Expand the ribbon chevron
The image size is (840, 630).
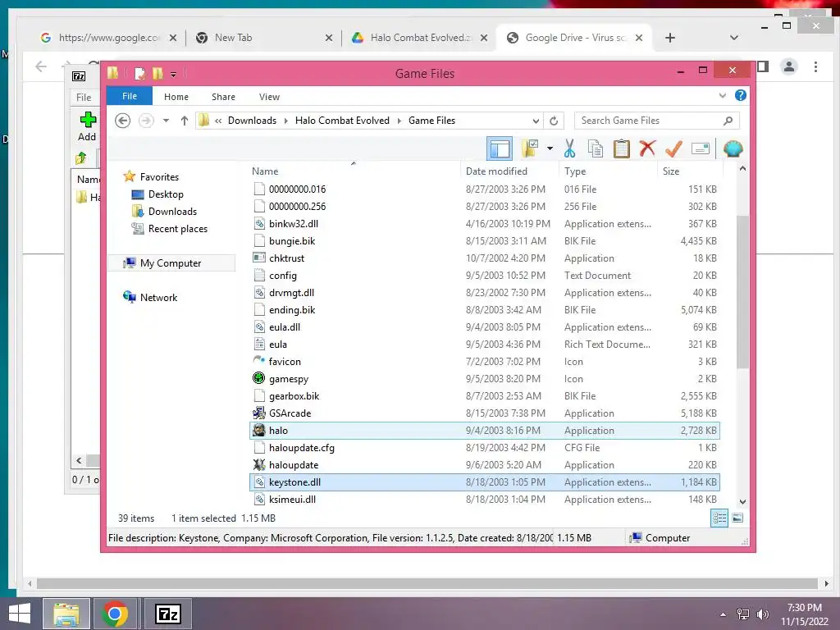pyautogui.click(x=723, y=95)
